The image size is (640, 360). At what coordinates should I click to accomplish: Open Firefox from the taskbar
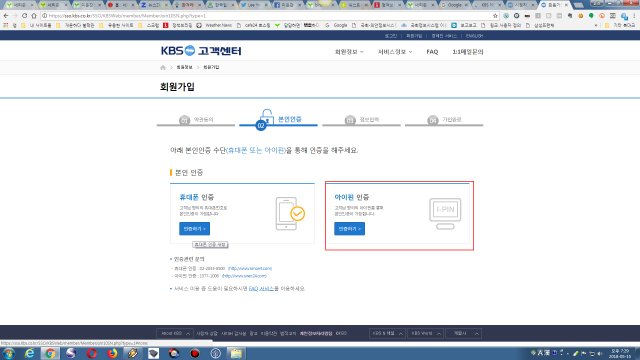112,353
